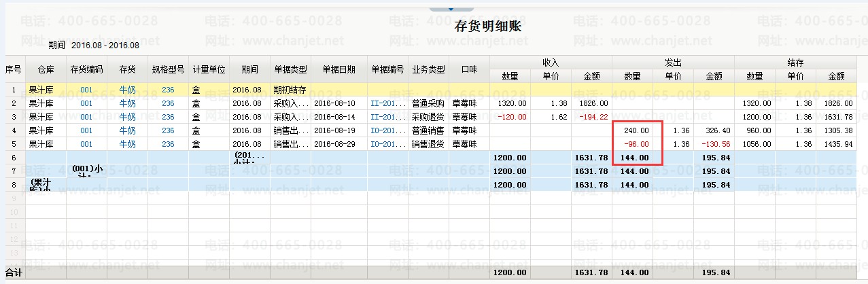Click the 金额 subheader under 发出
The height and width of the screenshot is (284, 868).
pos(714,76)
